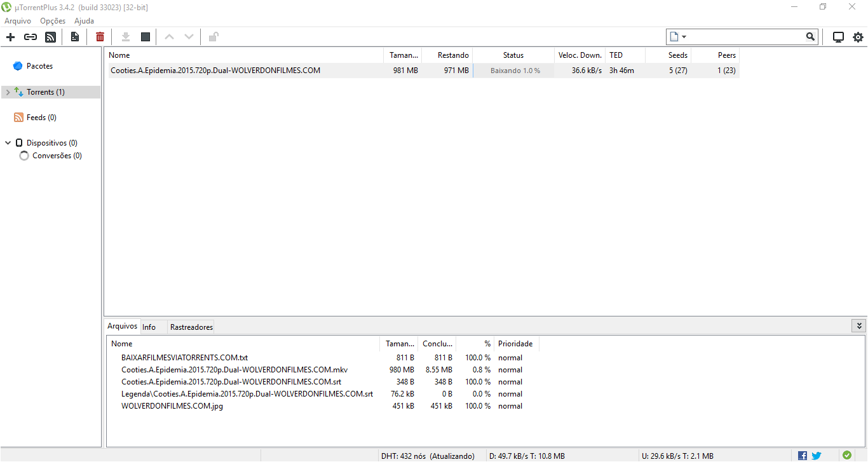Click the Facebook icon in status bar
Image resolution: width=868 pixels, height=462 pixels.
click(803, 456)
